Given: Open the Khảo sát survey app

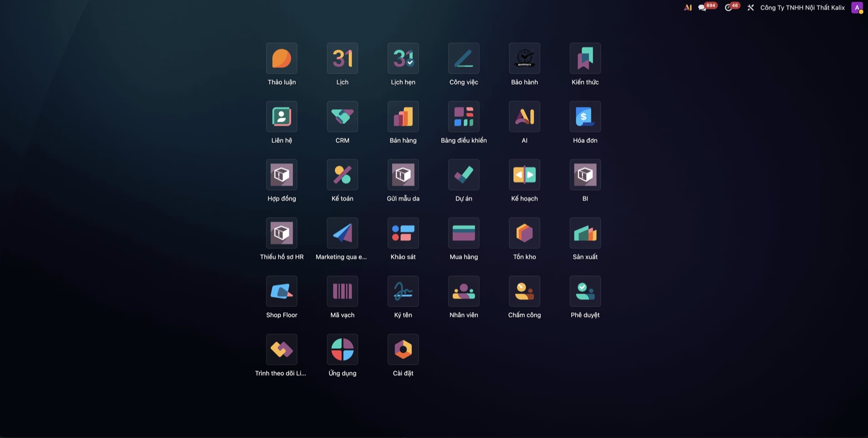Looking at the screenshot, I should 403,233.
